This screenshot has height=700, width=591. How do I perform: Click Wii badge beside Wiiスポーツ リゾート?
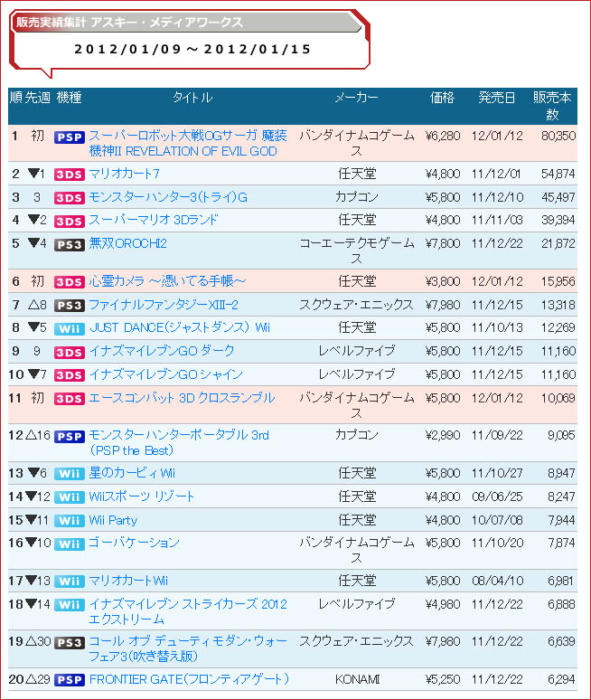tap(70, 497)
